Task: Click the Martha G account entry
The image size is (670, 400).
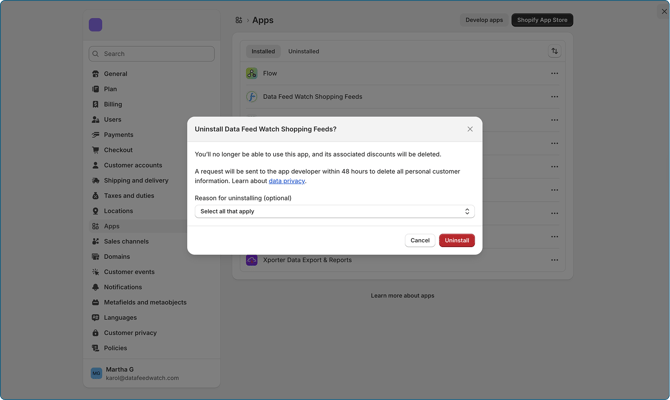Action: pos(152,374)
